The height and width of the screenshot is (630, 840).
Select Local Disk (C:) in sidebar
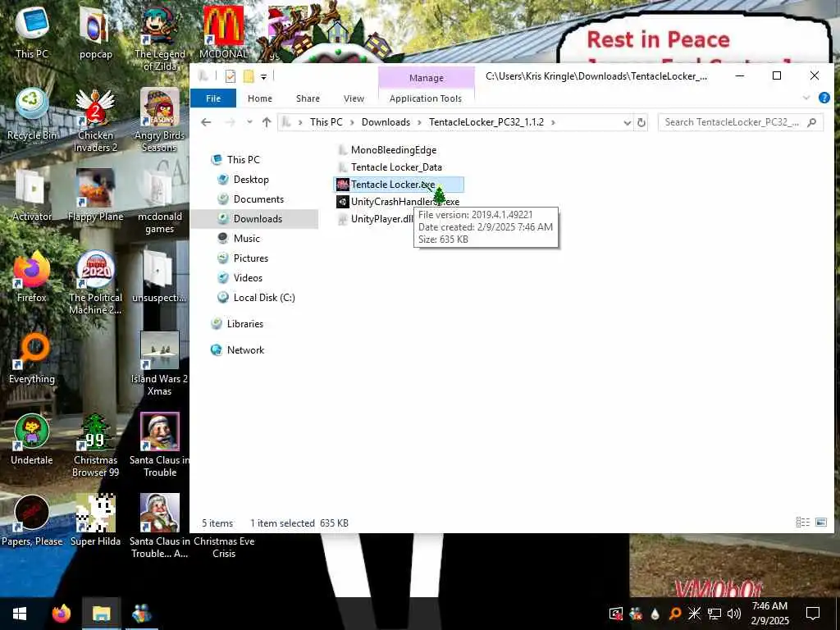point(264,297)
